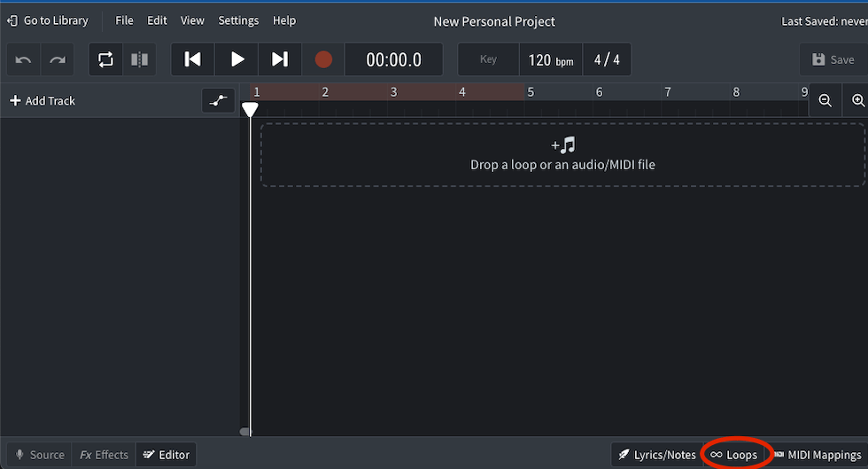
Task: Click the undo arrow icon
Action: click(x=24, y=59)
